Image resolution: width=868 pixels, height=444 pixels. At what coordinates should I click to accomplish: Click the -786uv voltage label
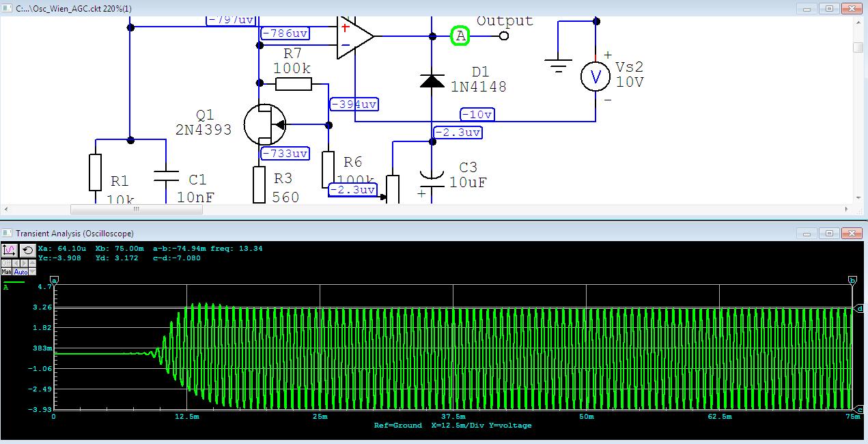pos(285,33)
